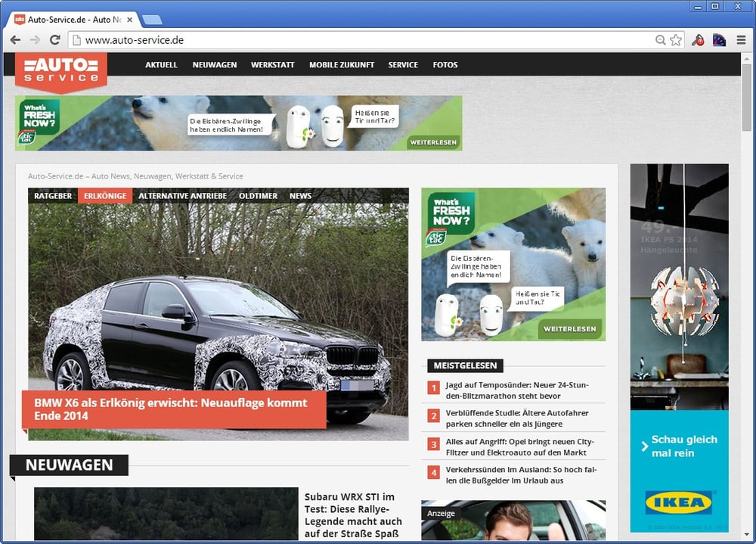Click the browser forward arrow
This screenshot has width=756, height=544.
pyautogui.click(x=36, y=40)
